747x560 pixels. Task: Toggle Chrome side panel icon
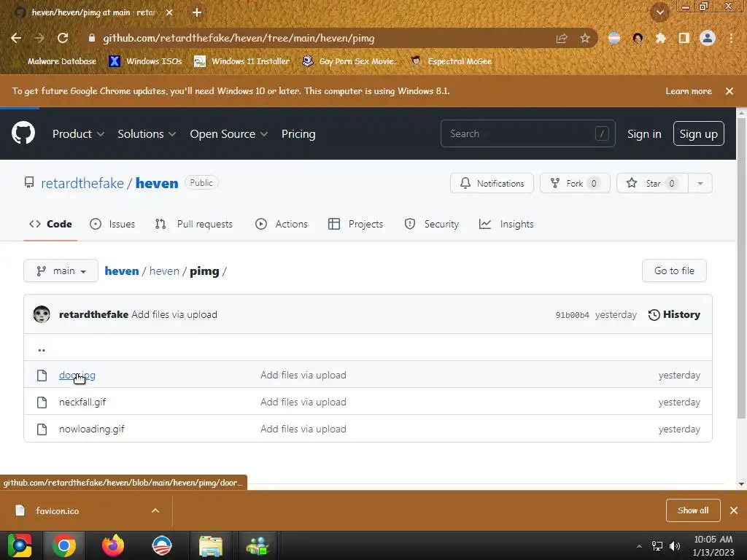tap(684, 38)
